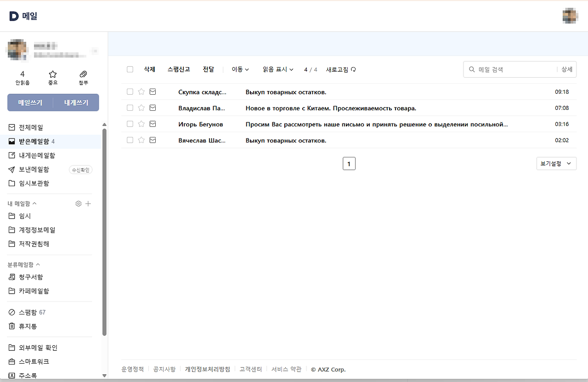Click the sidebar scrollbar down arrow
This screenshot has width=588, height=382.
point(104,376)
